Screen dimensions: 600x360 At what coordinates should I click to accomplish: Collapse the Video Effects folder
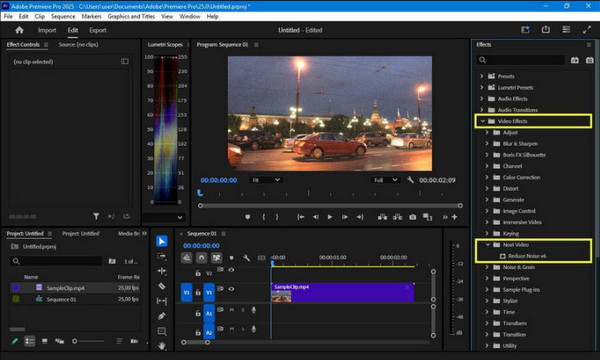click(483, 121)
